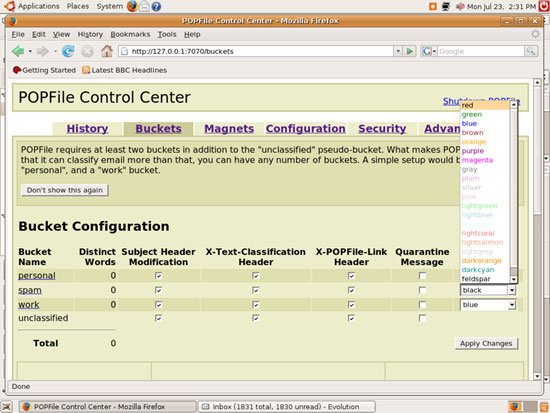
Task: Choose green from the color list
Action: pos(485,114)
